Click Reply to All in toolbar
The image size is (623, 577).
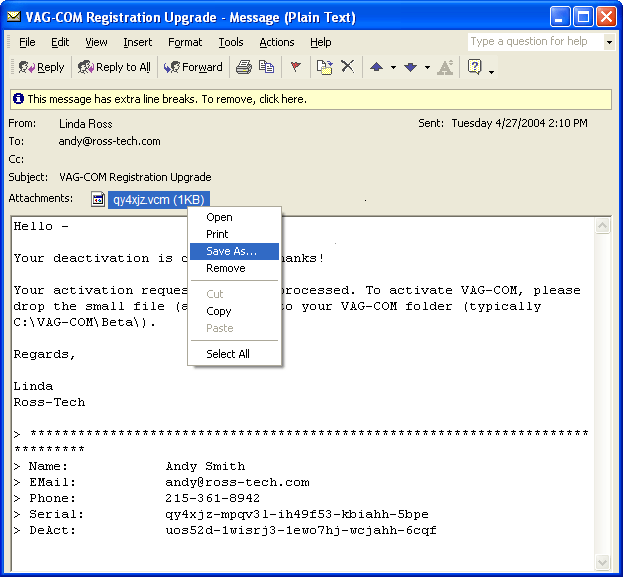click(x=114, y=67)
